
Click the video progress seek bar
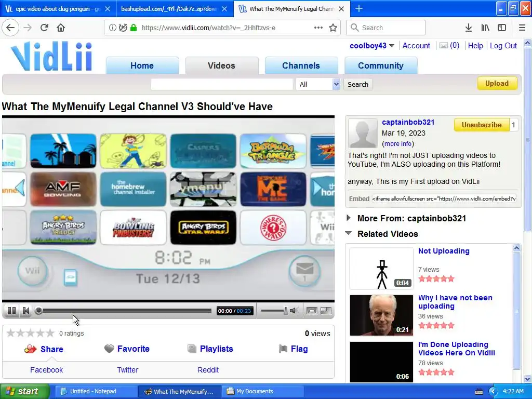pos(124,311)
